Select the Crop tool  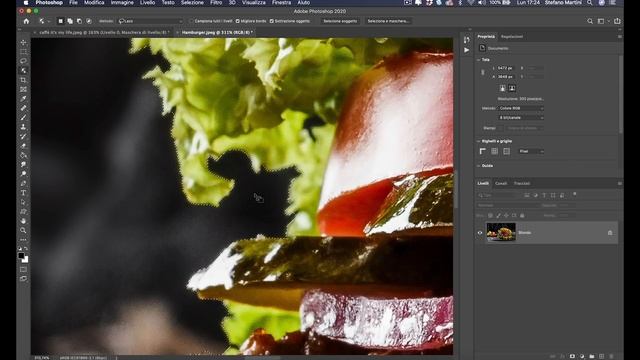(23, 80)
